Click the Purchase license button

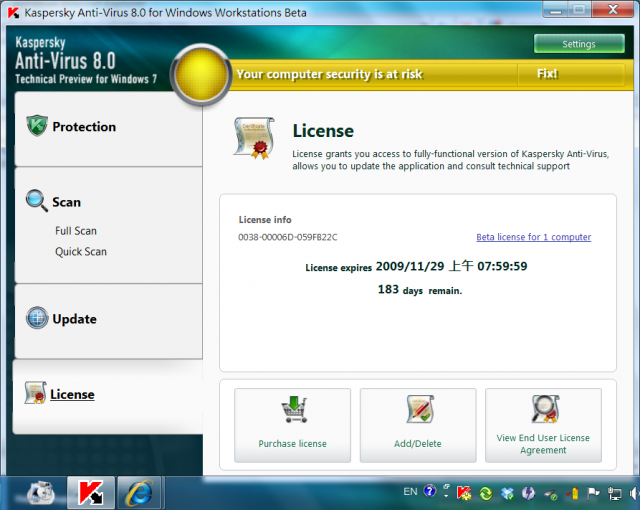pos(292,425)
